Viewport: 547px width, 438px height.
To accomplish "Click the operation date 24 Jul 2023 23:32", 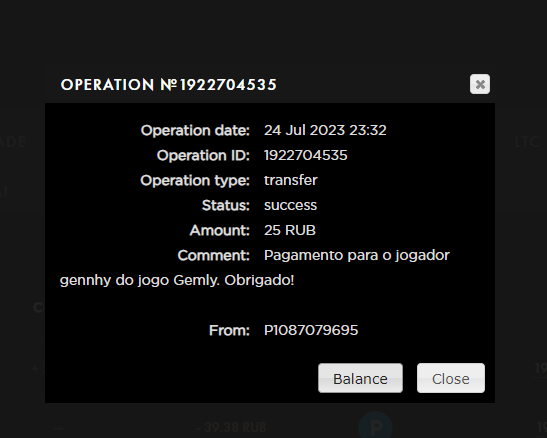I will coord(325,130).
